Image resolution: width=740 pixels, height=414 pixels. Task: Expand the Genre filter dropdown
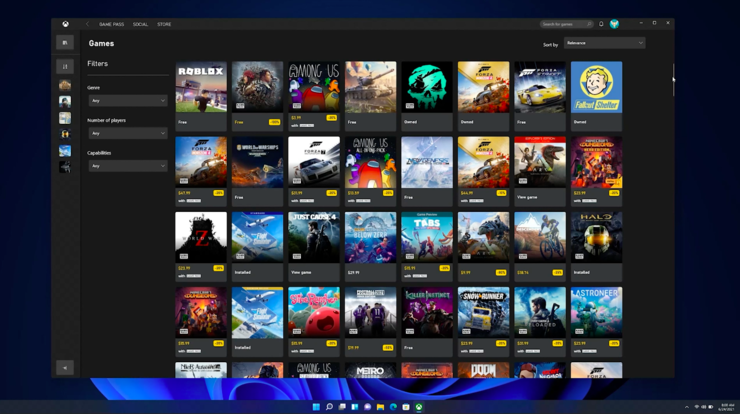point(127,100)
